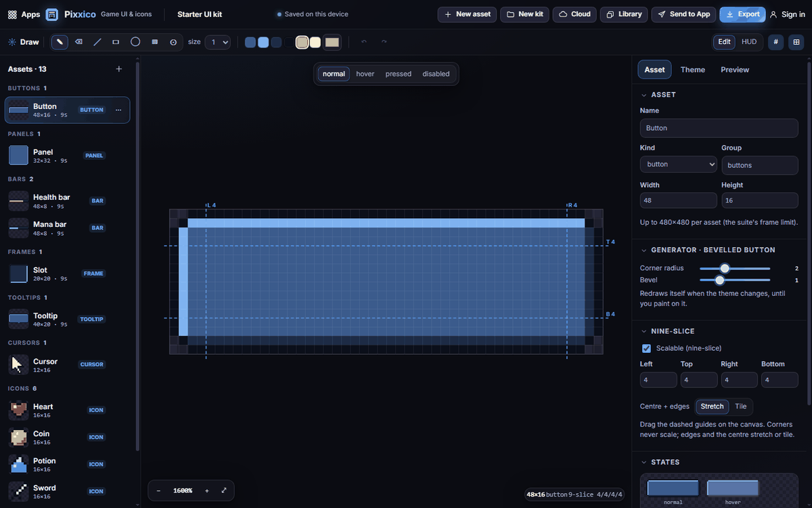
Task: Add a new asset with plus icon
Action: tap(119, 69)
